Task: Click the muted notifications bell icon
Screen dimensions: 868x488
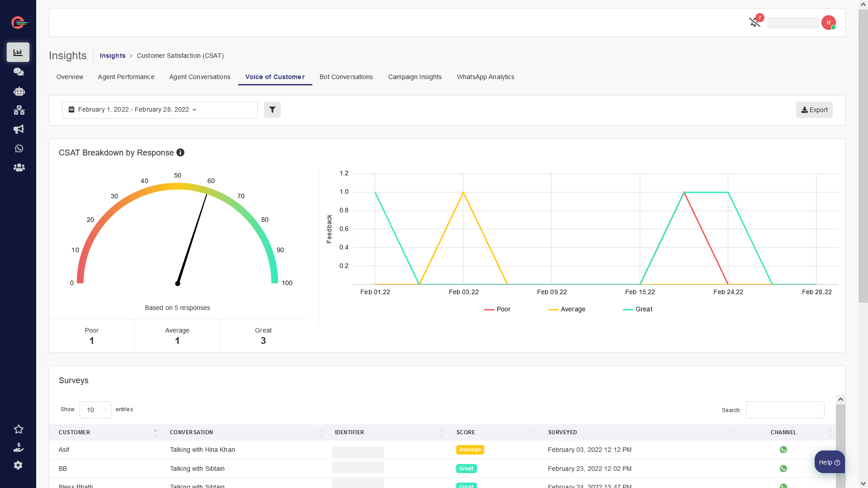Action: click(x=754, y=23)
